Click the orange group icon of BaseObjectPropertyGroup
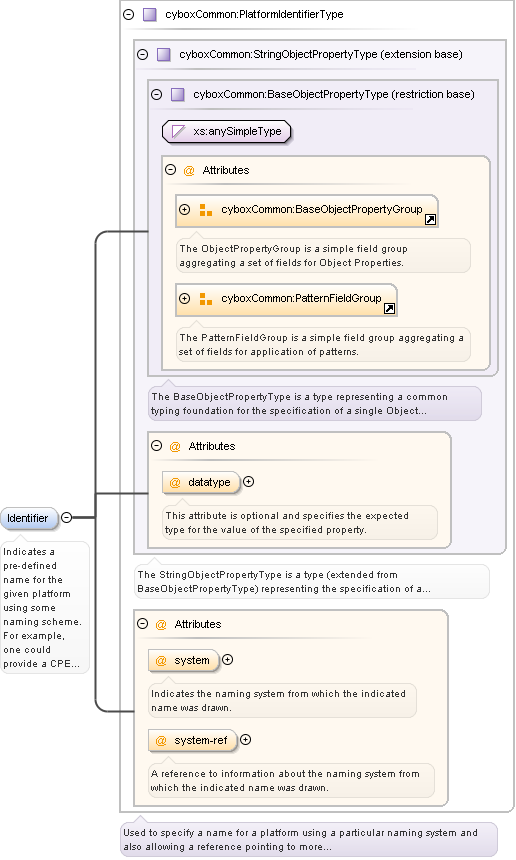The height and width of the screenshot is (860, 516). pos(206,210)
